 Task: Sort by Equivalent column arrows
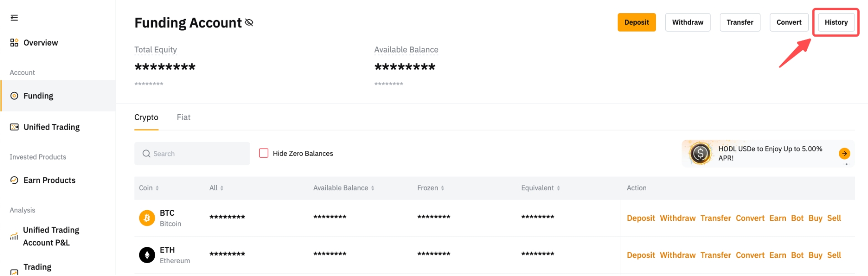(559, 188)
